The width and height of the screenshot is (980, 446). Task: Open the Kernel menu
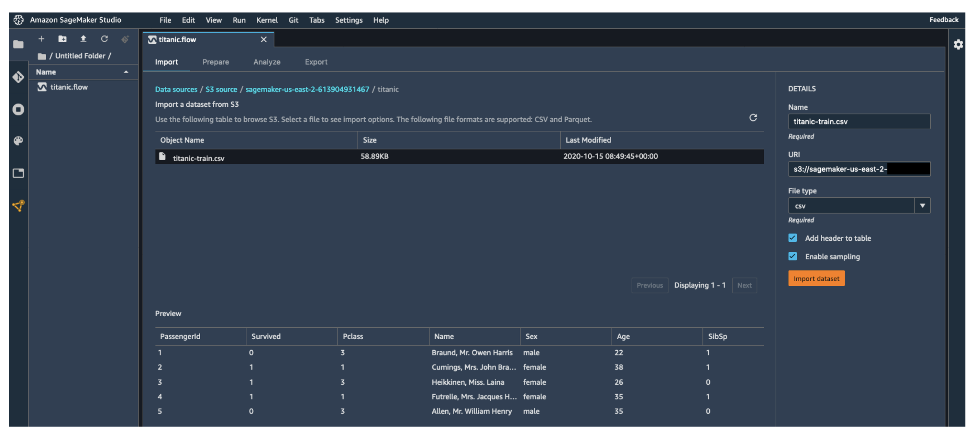tap(266, 20)
